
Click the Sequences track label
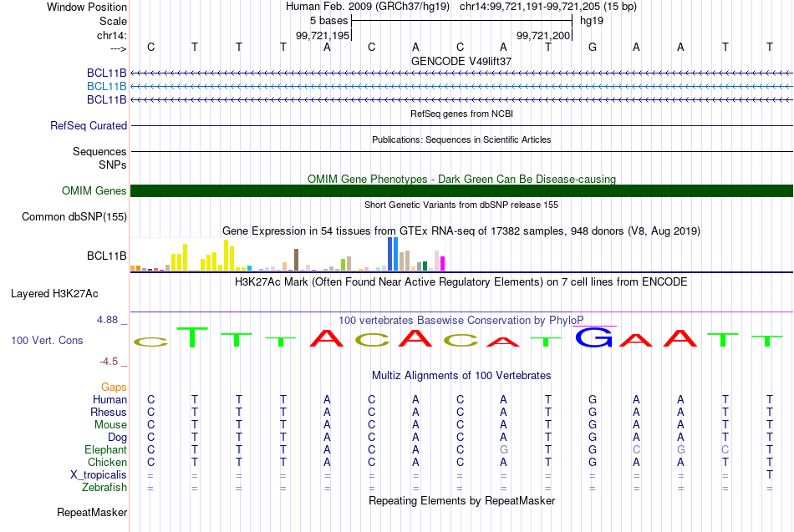click(99, 151)
